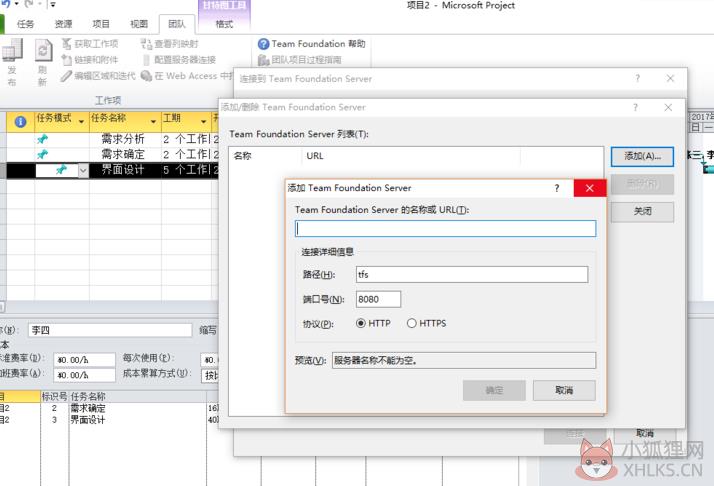The width and height of the screenshot is (714, 486).
Task: Expand the task mode dropdown in the 界面设计 row
Action: 83,171
